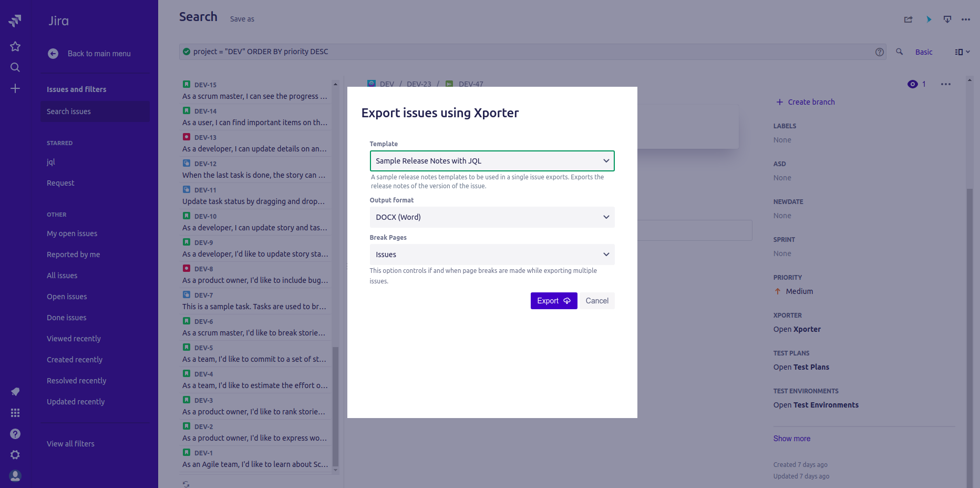
Task: Click the Create plus icon in sidebar
Action: (x=15, y=88)
